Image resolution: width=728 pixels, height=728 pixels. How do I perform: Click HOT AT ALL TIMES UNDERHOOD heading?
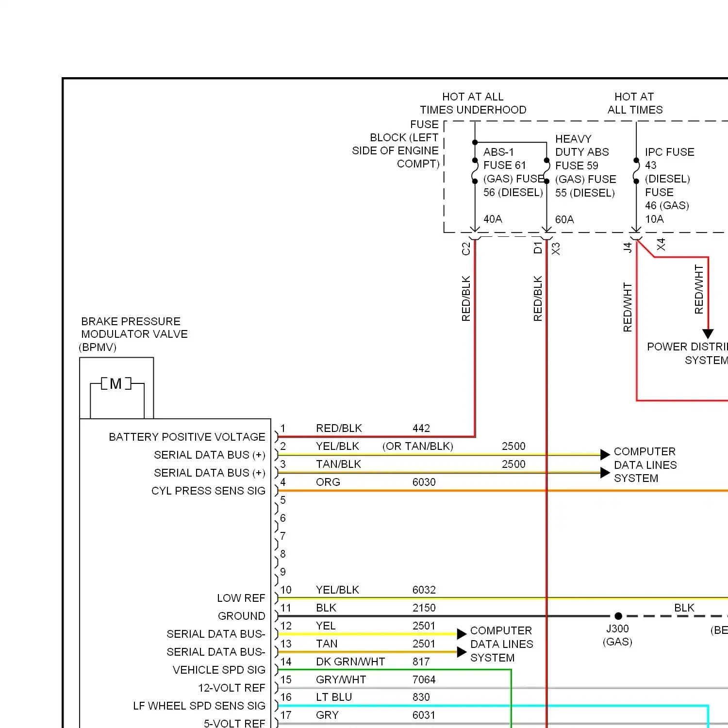point(473,103)
